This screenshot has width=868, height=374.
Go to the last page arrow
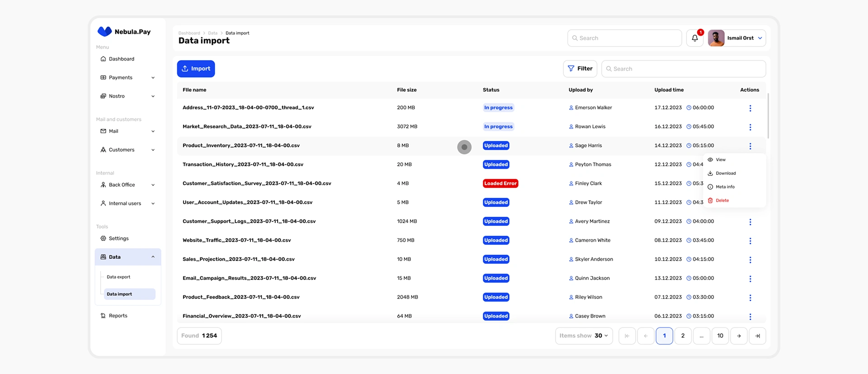click(757, 336)
